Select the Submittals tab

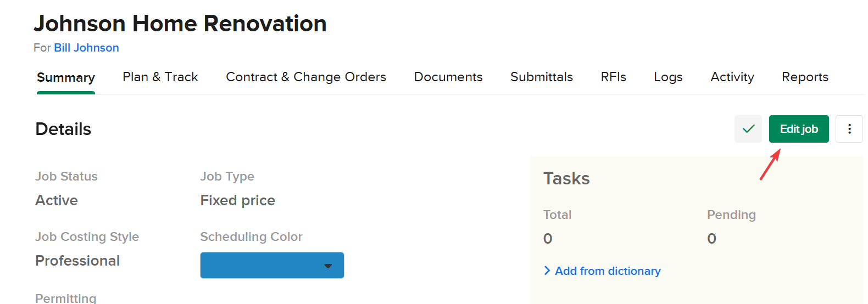(x=541, y=77)
